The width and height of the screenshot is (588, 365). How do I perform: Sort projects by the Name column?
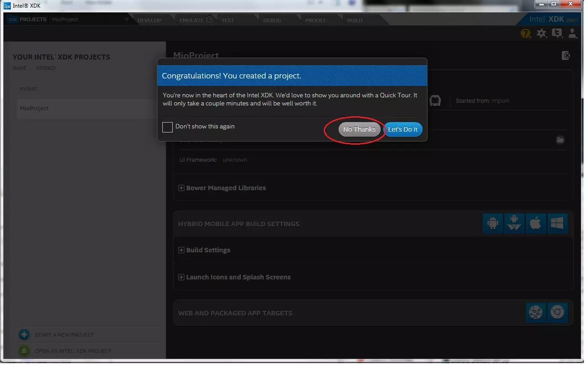pos(19,68)
